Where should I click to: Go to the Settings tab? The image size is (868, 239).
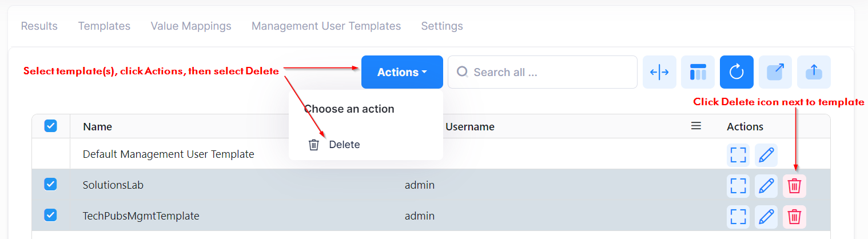click(442, 26)
